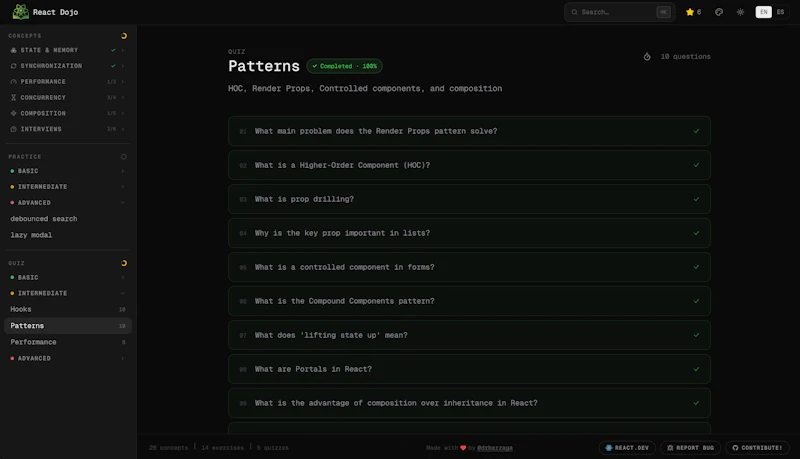Viewport: 800px width, 459px height.
Task: Open the Performance concept section
Action: 68,82
